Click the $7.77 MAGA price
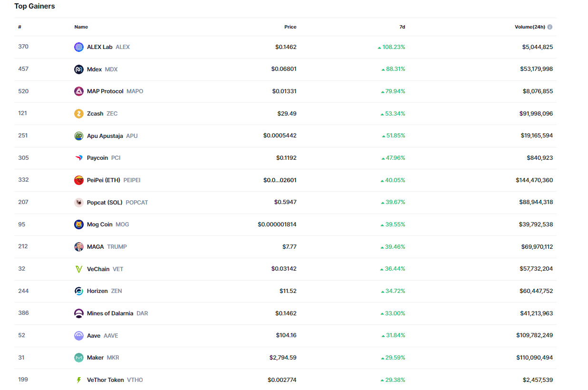Image resolution: width=588 pixels, height=390 pixels. pos(289,246)
